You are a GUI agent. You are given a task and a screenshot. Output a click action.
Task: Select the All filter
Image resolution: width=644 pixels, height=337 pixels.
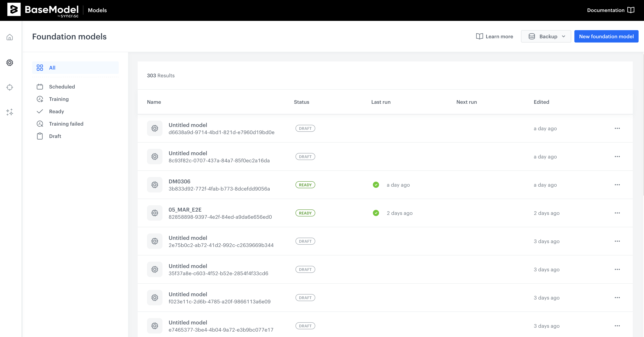click(75, 68)
